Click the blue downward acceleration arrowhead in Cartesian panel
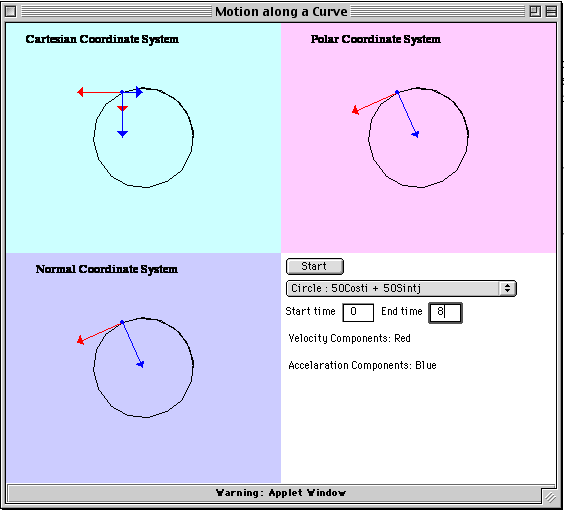564x512 pixels. (122, 134)
